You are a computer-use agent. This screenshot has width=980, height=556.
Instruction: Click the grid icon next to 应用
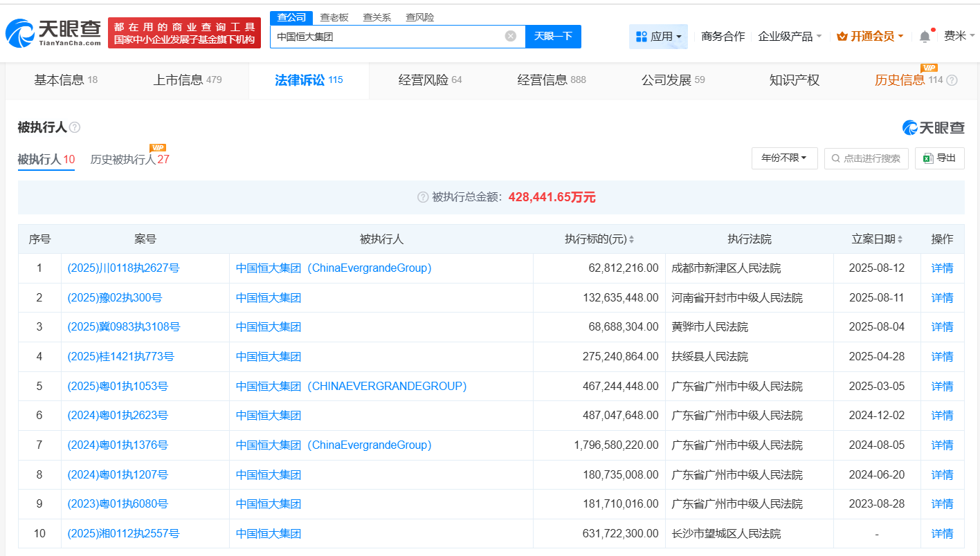pos(642,36)
